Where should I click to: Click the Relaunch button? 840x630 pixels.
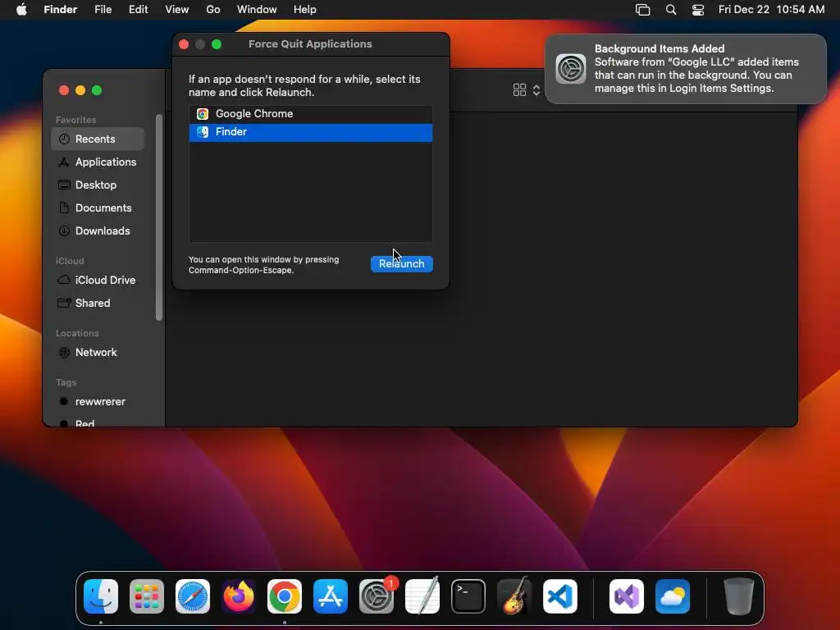pyautogui.click(x=402, y=263)
